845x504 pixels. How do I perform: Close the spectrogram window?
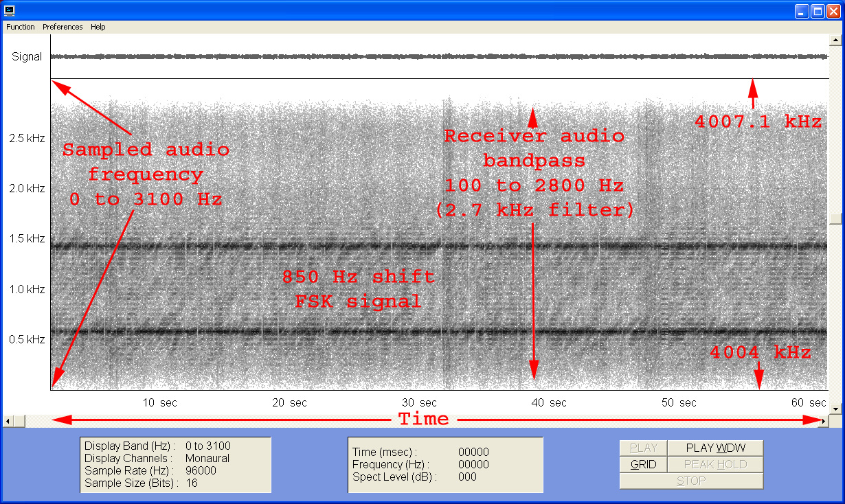point(834,11)
